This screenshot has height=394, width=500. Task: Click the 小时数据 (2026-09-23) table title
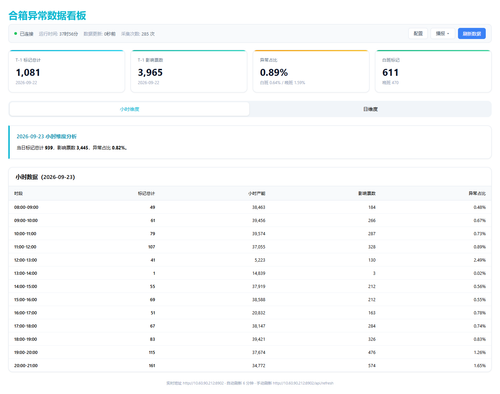coord(45,177)
